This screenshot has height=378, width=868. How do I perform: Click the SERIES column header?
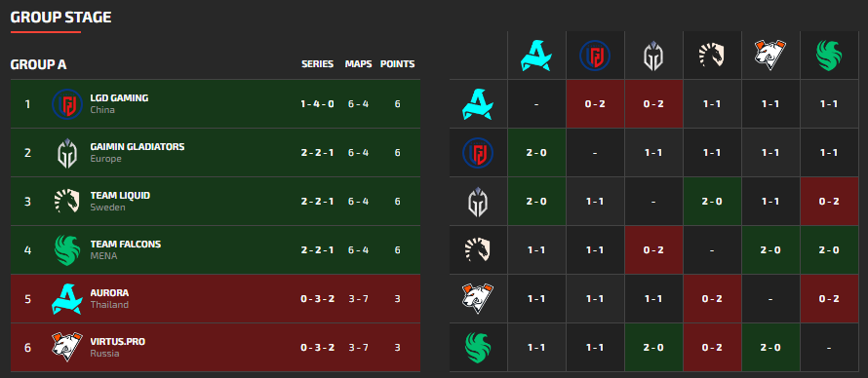pos(317,64)
